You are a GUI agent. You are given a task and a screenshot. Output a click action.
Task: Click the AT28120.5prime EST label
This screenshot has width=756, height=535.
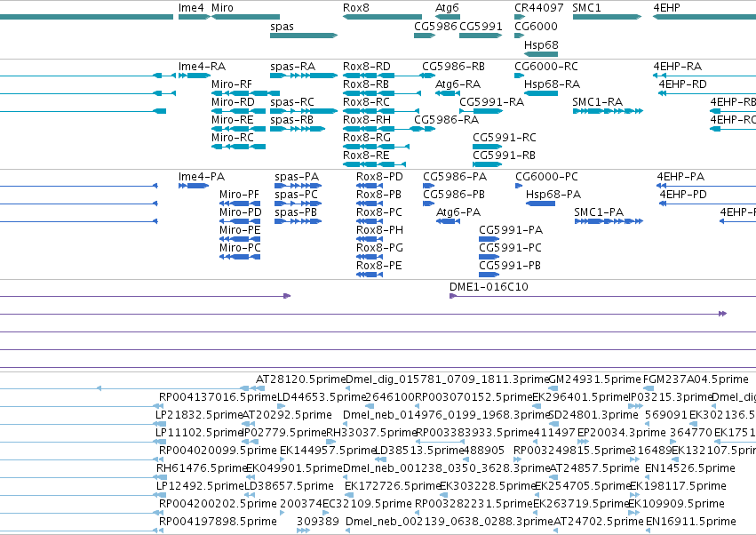[301, 379]
